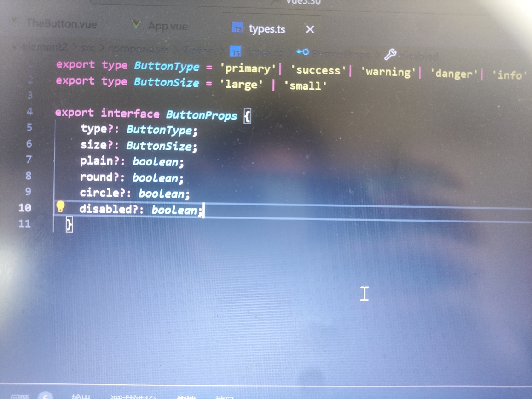Click the wrench property icon in breadcrumbs

coord(390,54)
